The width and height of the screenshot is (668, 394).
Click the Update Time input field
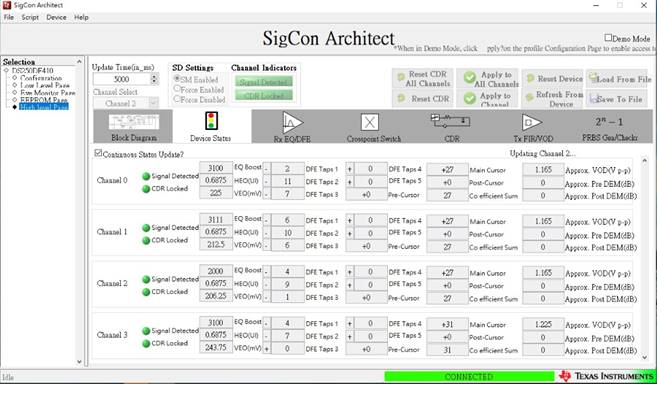pyautogui.click(x=122, y=79)
